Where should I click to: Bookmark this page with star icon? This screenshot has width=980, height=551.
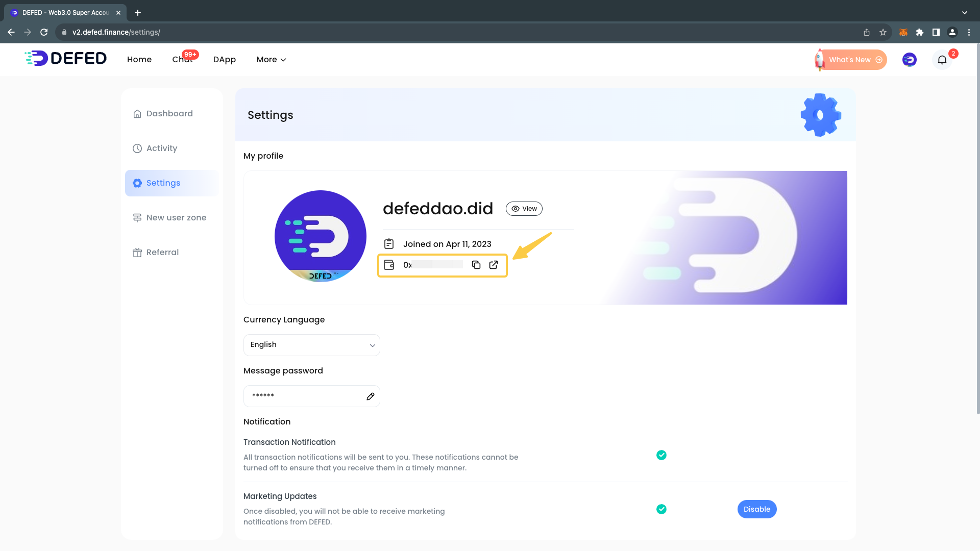pos(883,32)
